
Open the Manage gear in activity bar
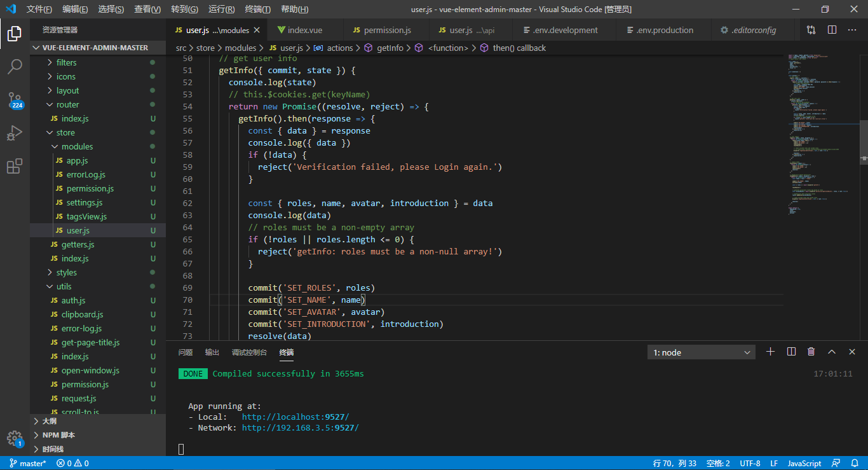click(15, 438)
